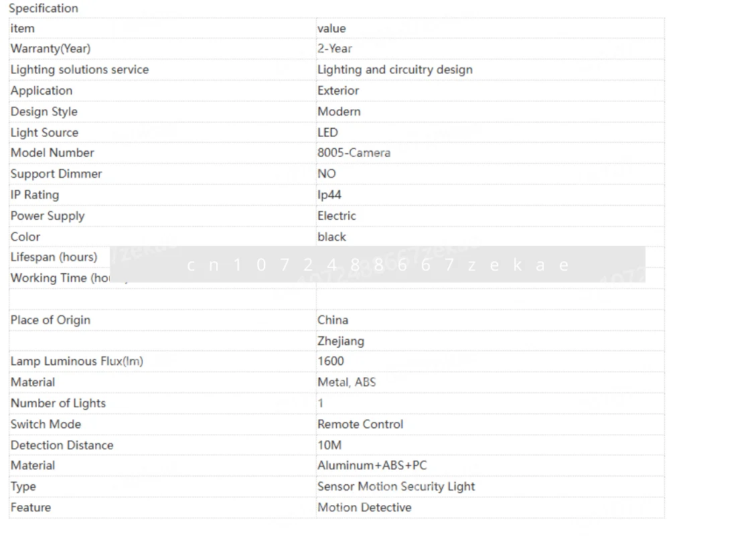Select the Zhejiang value cell
756x536 pixels.
coord(341,341)
